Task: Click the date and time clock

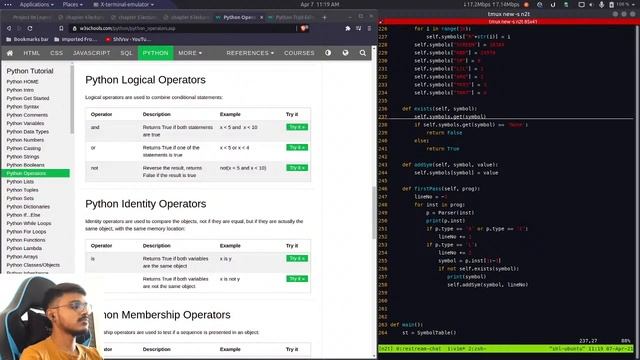Action: point(320,4)
